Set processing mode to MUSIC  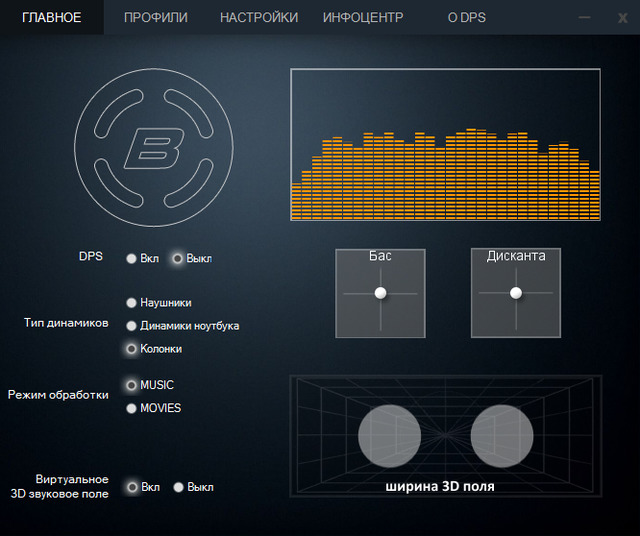click(132, 385)
